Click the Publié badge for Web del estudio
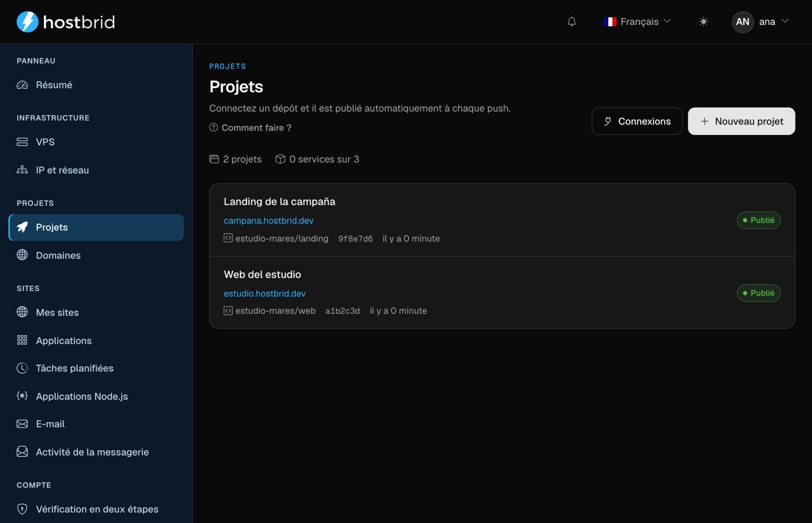The image size is (812, 523). click(x=758, y=293)
